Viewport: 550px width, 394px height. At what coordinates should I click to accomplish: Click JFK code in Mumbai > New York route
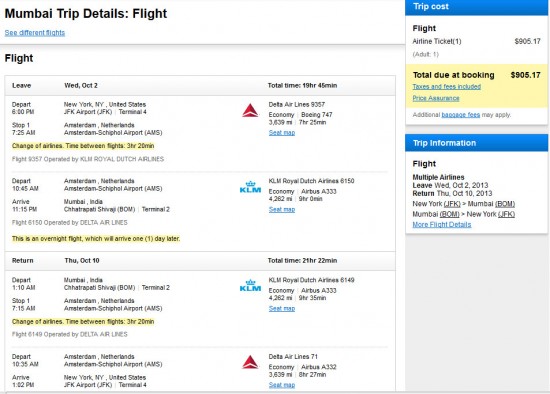[x=506, y=214]
